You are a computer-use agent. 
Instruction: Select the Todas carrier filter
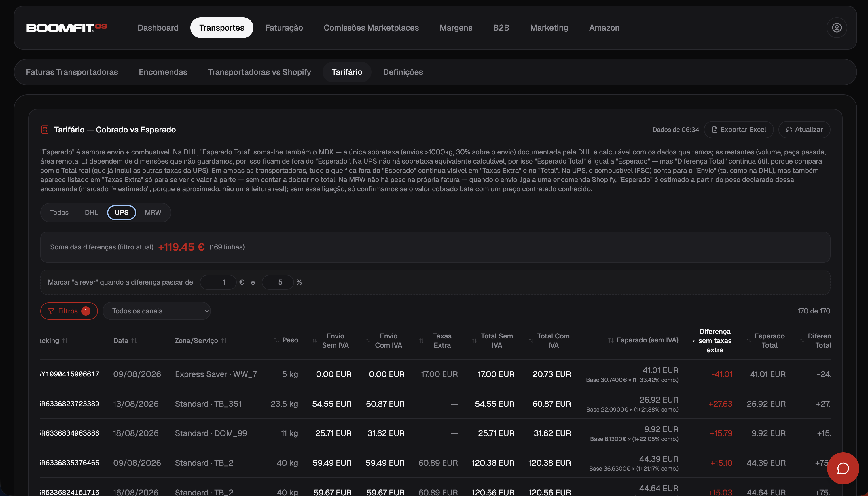(x=59, y=212)
